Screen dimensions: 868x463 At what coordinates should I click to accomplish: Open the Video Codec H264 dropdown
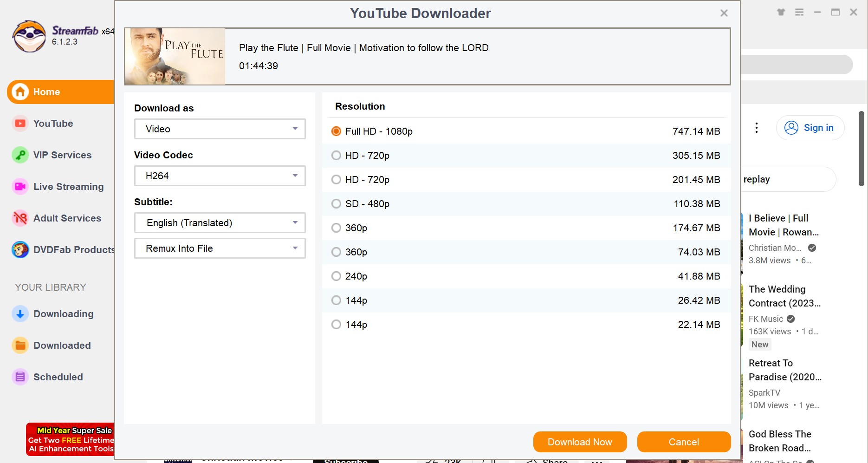220,176
